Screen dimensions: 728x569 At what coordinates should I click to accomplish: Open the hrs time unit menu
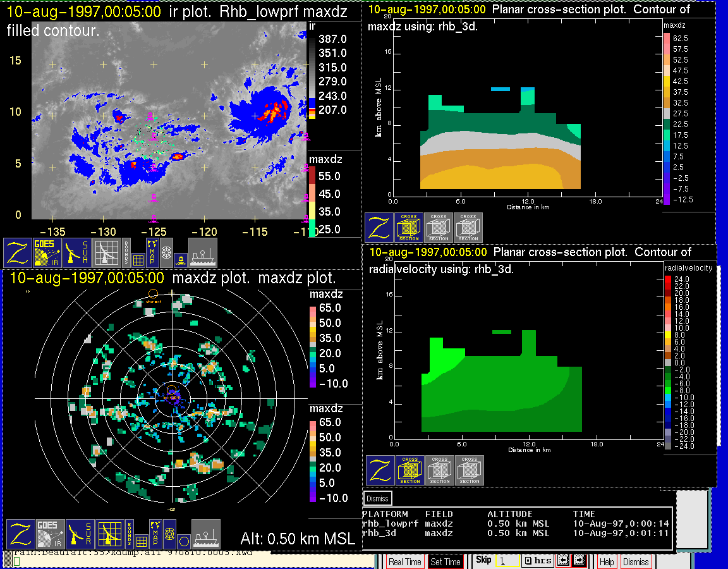click(x=537, y=561)
